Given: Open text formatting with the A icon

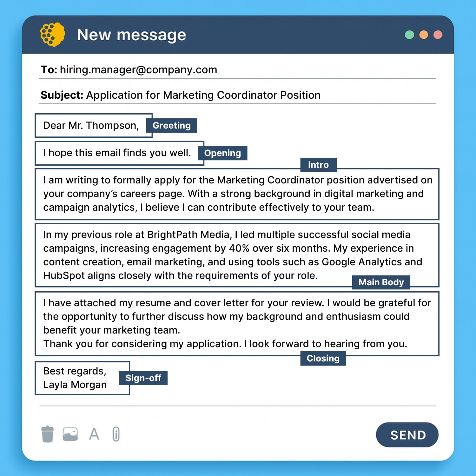Looking at the screenshot, I should pyautogui.click(x=94, y=434).
